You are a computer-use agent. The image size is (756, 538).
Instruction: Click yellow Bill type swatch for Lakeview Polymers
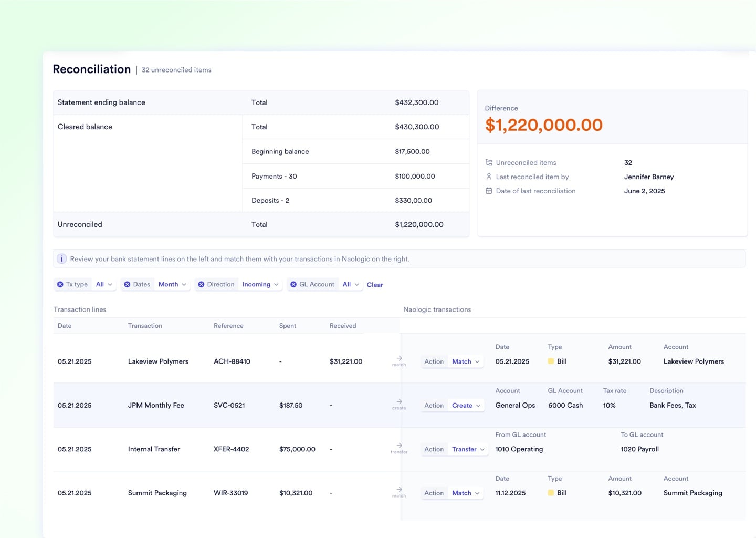click(551, 361)
